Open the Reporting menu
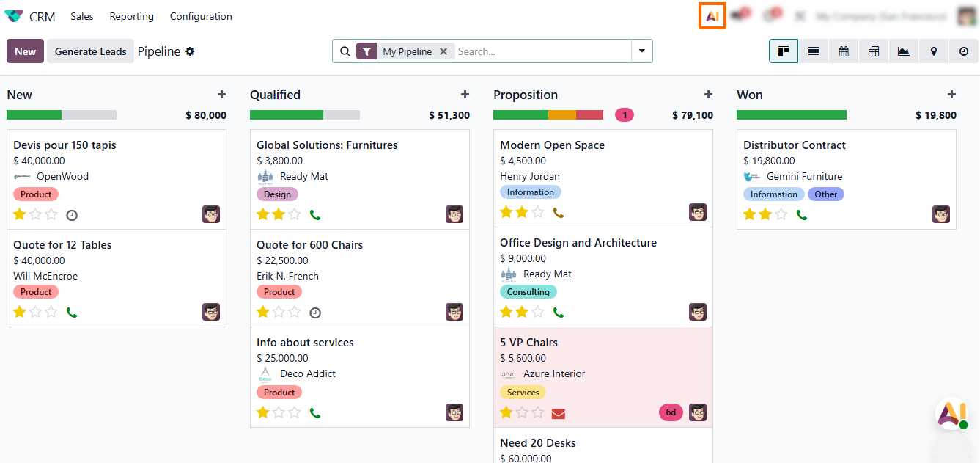Image resolution: width=980 pixels, height=463 pixels. point(131,16)
